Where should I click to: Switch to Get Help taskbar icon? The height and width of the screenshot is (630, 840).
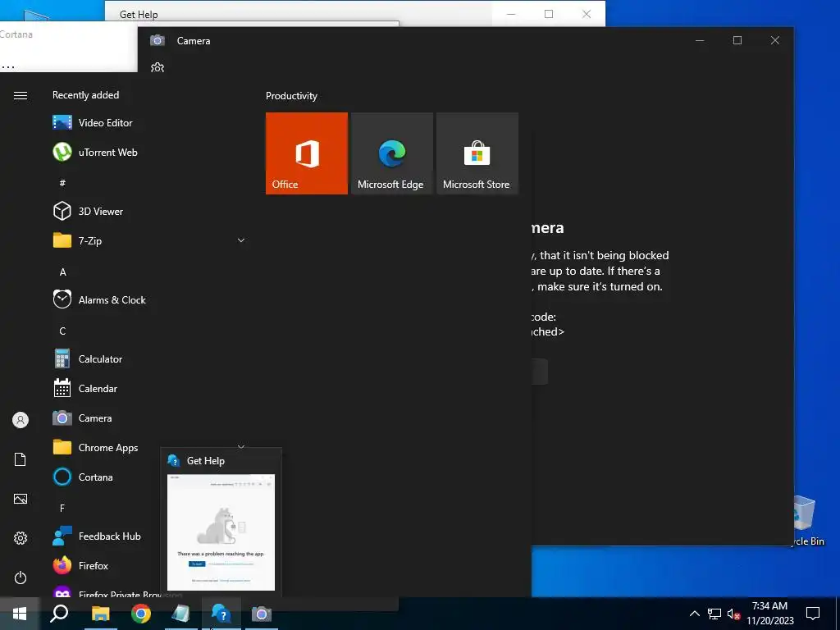(x=221, y=614)
